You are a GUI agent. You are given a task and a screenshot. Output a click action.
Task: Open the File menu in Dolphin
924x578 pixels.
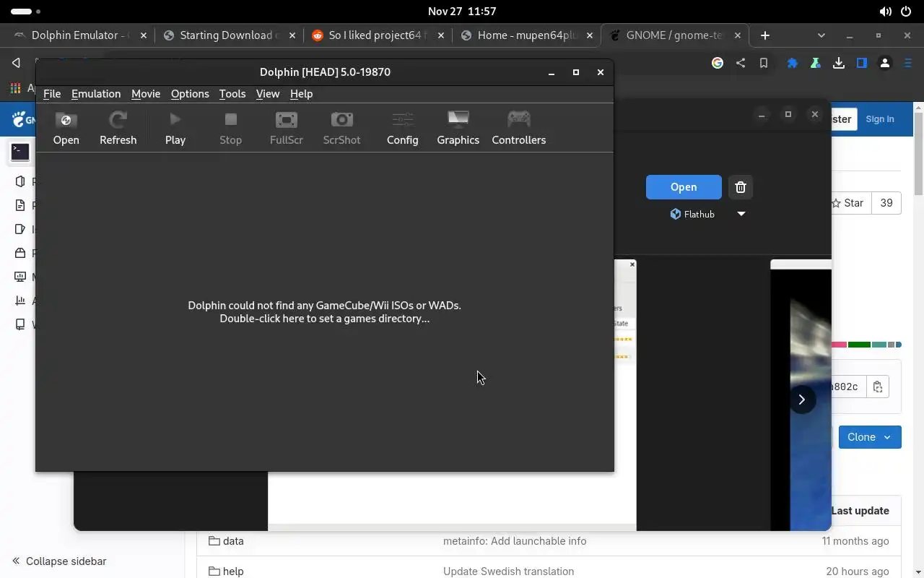[52, 94]
